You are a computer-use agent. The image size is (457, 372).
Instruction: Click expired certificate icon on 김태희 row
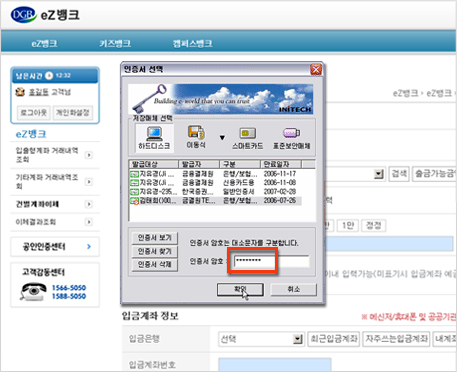134,201
